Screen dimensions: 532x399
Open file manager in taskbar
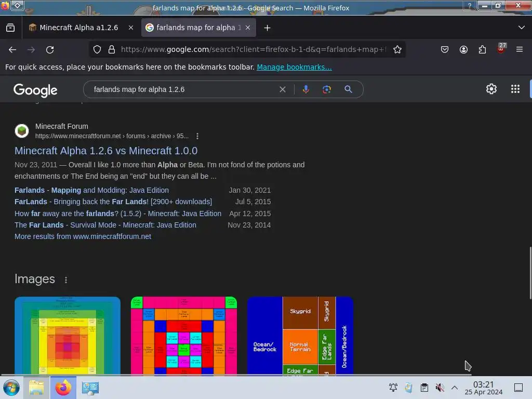click(x=36, y=388)
